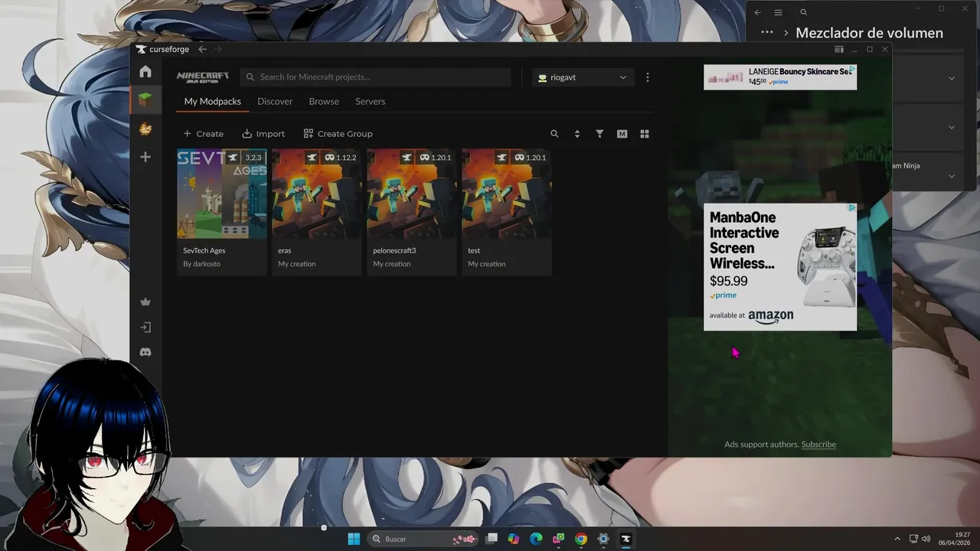
Task: Switch to My Modpacks tab
Action: point(212,101)
